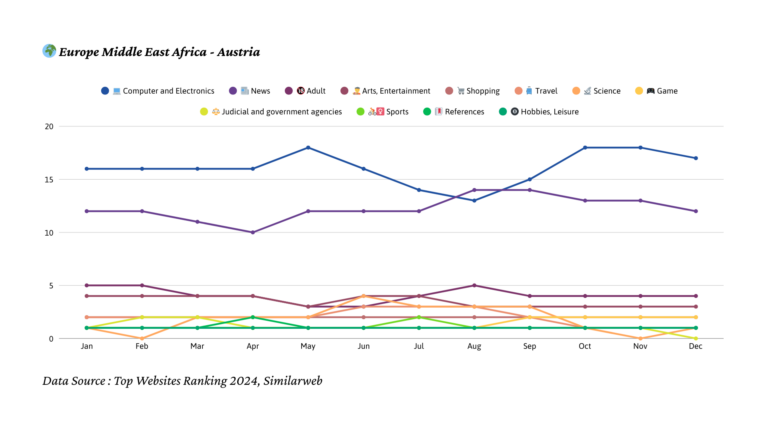Click the Computer and Electronics May data point
This screenshot has width=768, height=432.
pos(309,148)
